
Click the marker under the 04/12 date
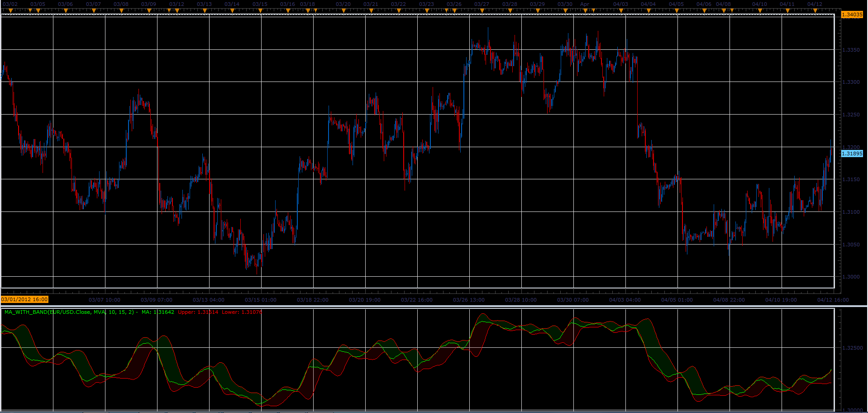[x=815, y=11]
